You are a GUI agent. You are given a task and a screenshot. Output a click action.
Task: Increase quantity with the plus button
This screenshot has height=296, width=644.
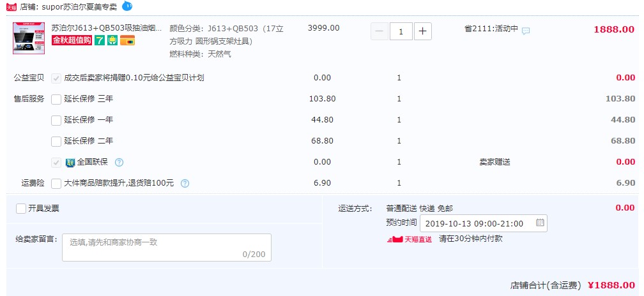tap(423, 31)
